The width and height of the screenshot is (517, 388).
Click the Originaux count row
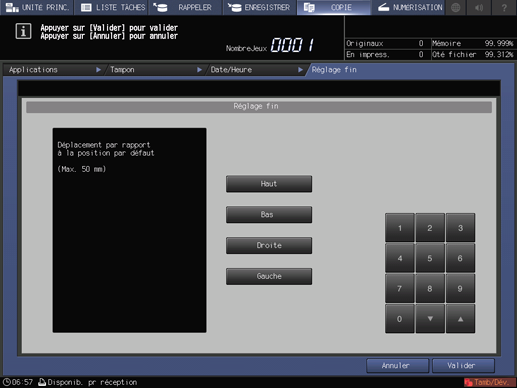point(387,44)
